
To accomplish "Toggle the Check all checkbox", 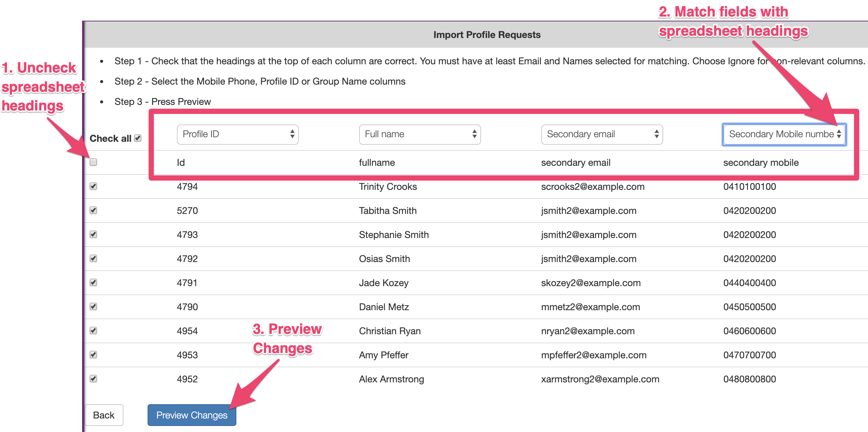I will click(x=138, y=138).
